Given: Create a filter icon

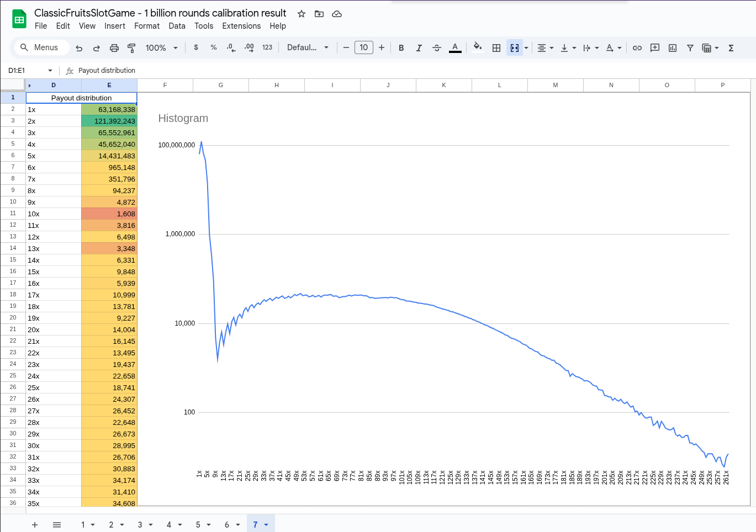Looking at the screenshot, I should 690,48.
